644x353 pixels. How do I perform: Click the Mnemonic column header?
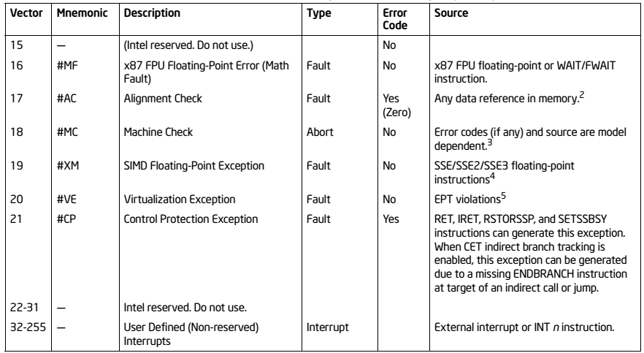click(x=82, y=13)
